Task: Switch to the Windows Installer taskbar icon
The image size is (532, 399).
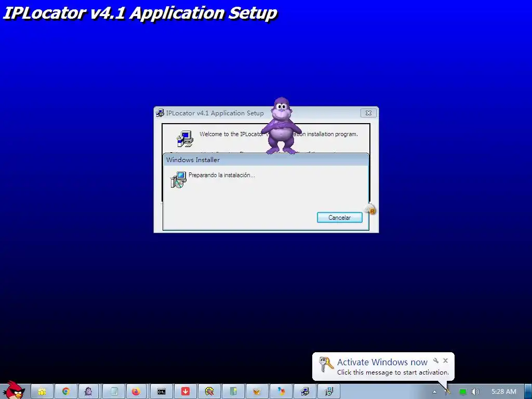Action: point(329,392)
